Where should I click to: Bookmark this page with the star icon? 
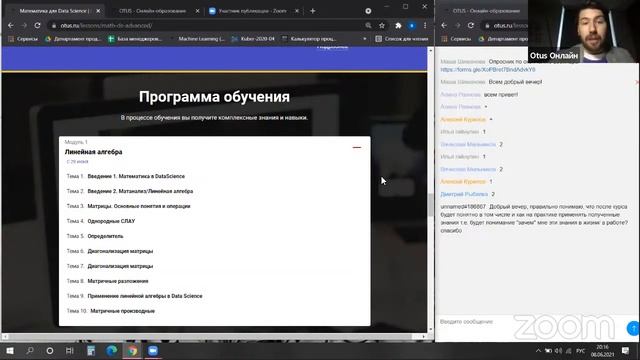pos(382,25)
